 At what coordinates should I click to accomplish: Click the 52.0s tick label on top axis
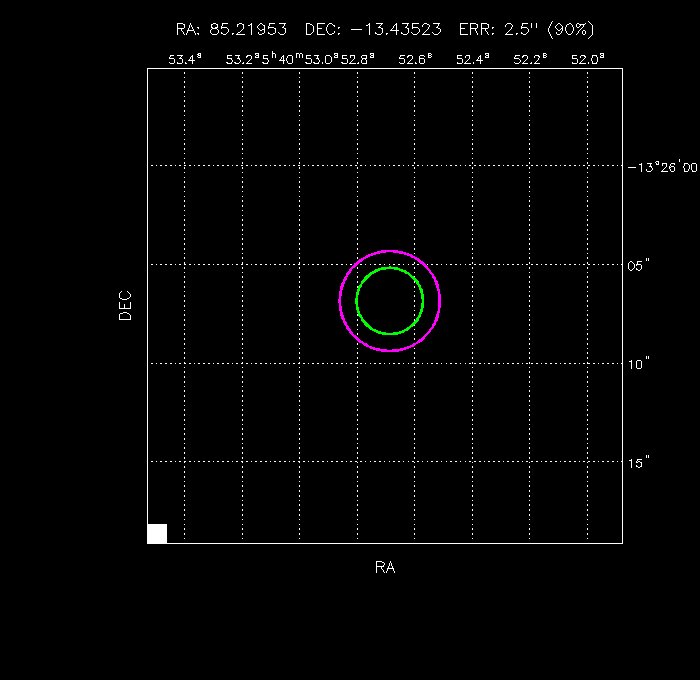(587, 59)
